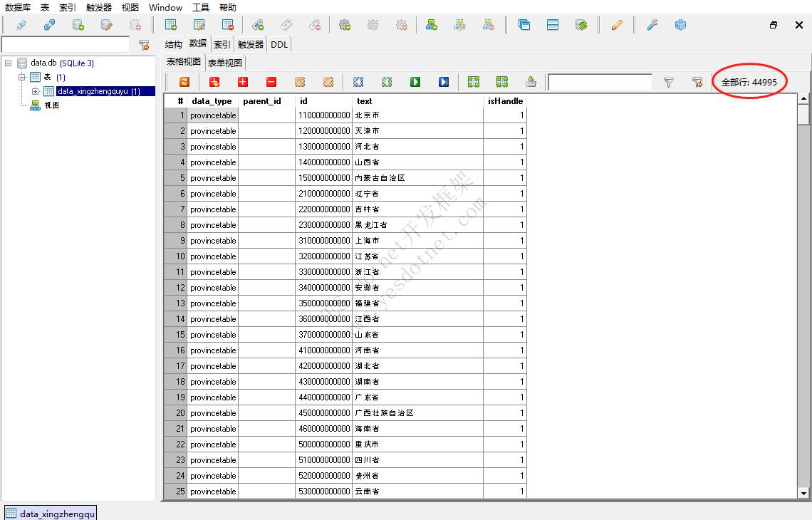Collapse the data.db database node
The image size is (812, 520).
point(8,63)
